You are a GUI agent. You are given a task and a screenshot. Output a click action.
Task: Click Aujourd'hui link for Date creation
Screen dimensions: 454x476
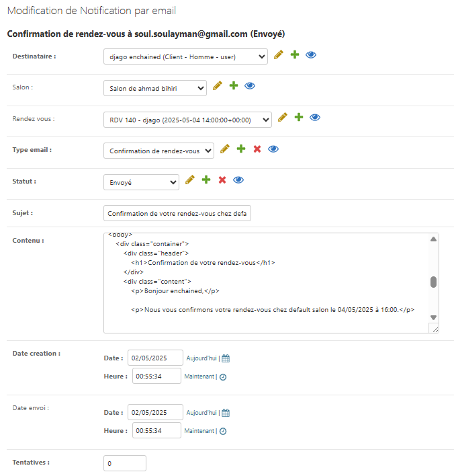pos(201,358)
